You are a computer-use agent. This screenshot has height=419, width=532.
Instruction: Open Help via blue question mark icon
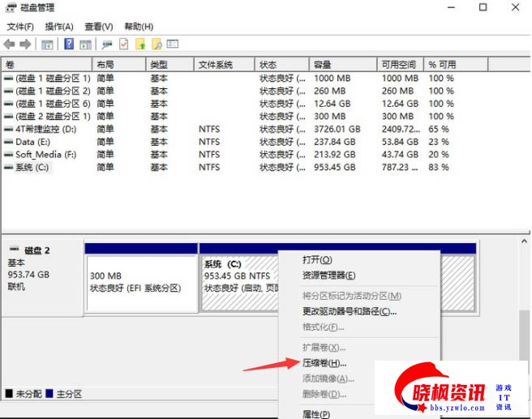[x=69, y=44]
